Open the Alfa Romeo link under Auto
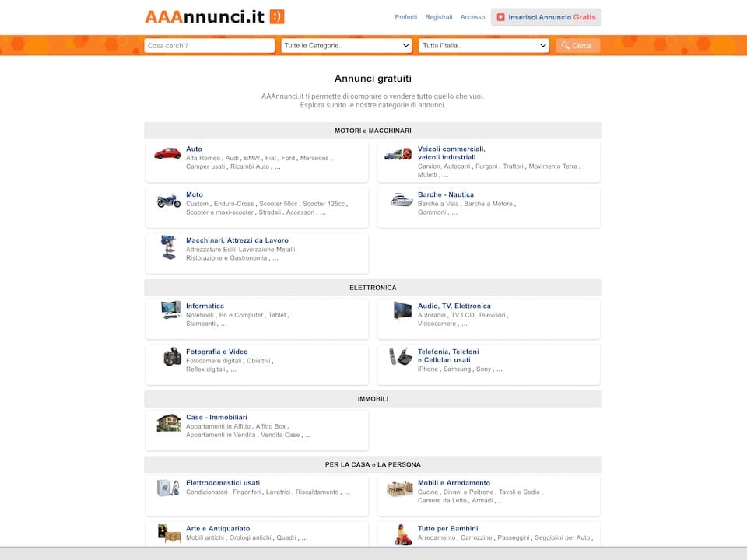This screenshot has height=560, width=747. [203, 158]
